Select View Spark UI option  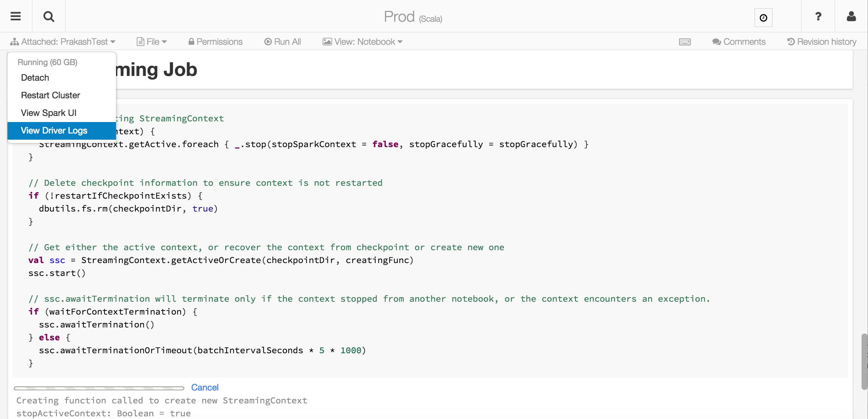(49, 113)
